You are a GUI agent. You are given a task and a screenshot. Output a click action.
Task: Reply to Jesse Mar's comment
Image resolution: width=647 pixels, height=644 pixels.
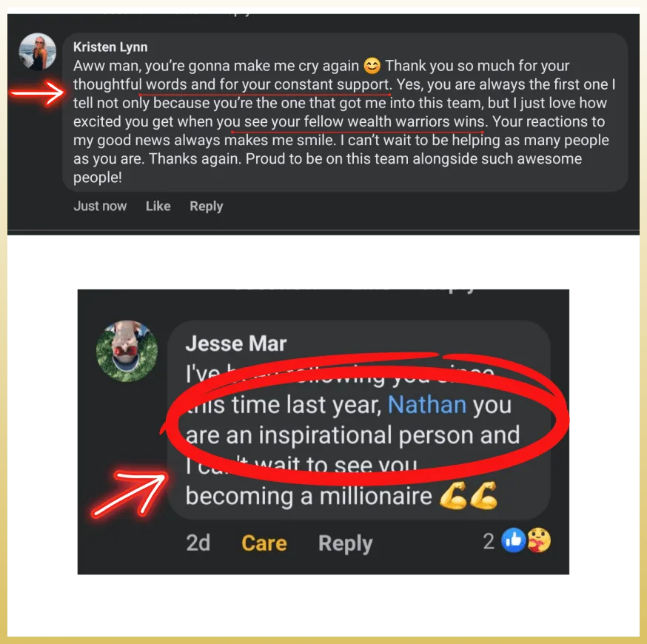(x=346, y=543)
